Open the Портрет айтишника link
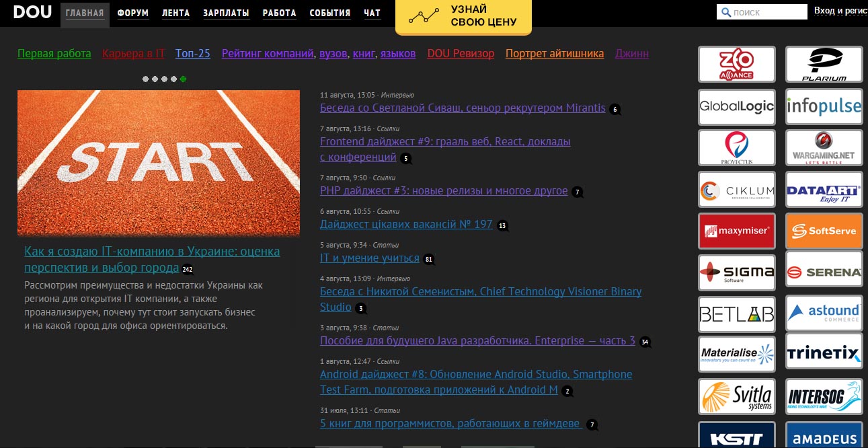 555,54
